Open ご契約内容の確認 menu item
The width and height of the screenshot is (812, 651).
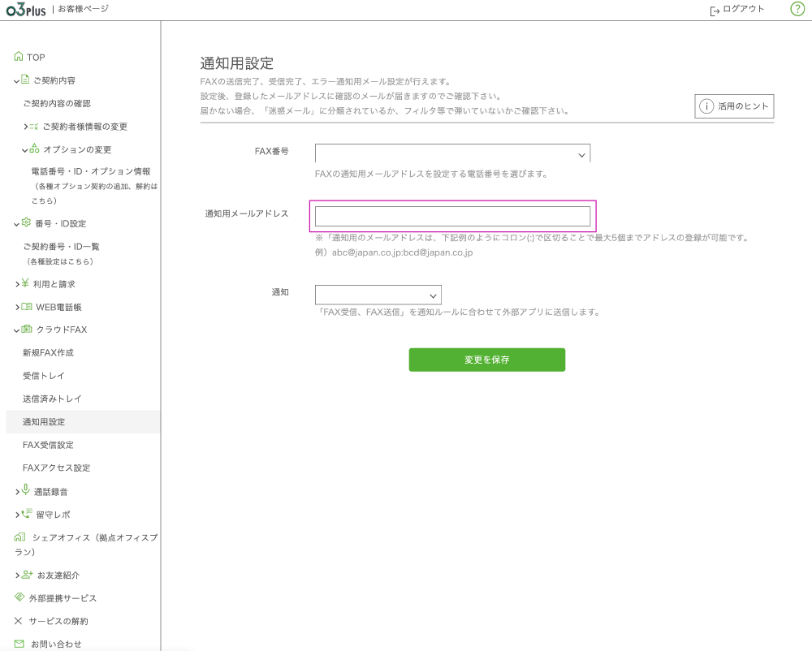click(57, 104)
